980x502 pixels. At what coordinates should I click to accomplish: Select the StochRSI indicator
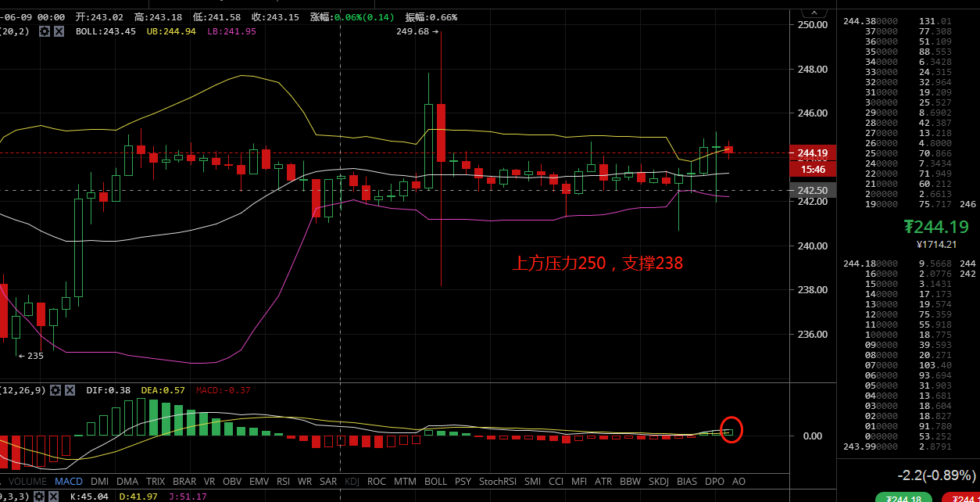(497, 482)
